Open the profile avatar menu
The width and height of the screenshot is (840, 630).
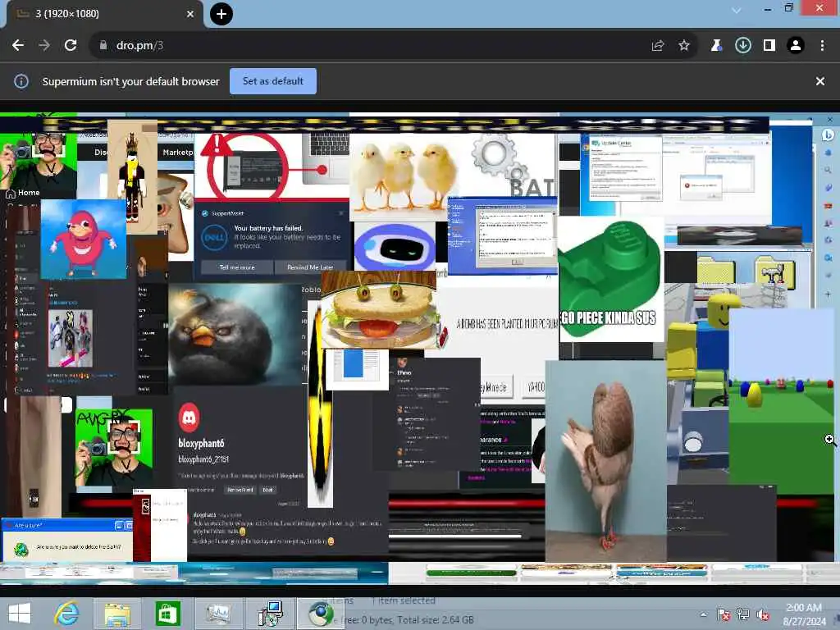[796, 46]
